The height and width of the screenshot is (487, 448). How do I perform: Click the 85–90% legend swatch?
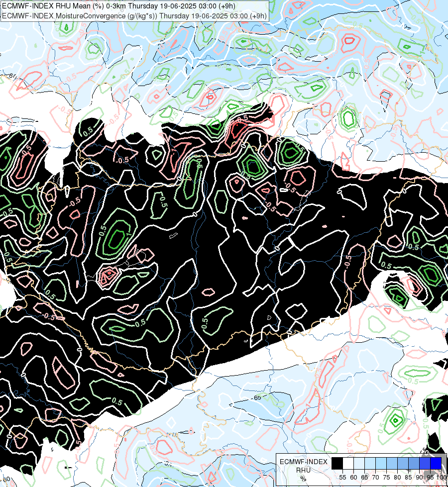pyautogui.click(x=414, y=464)
